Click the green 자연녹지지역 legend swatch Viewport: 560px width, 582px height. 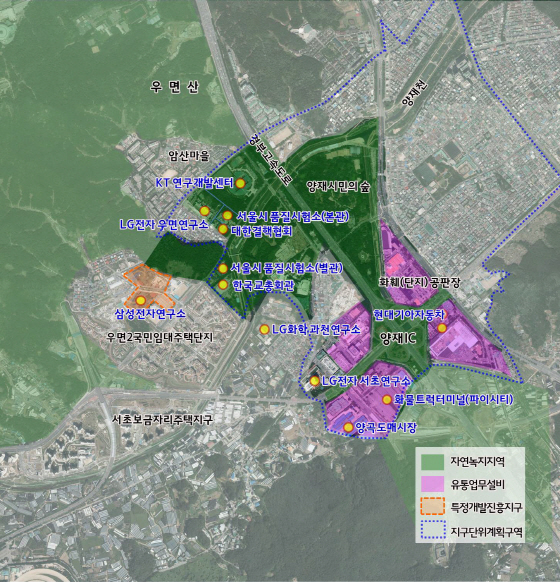click(x=433, y=461)
